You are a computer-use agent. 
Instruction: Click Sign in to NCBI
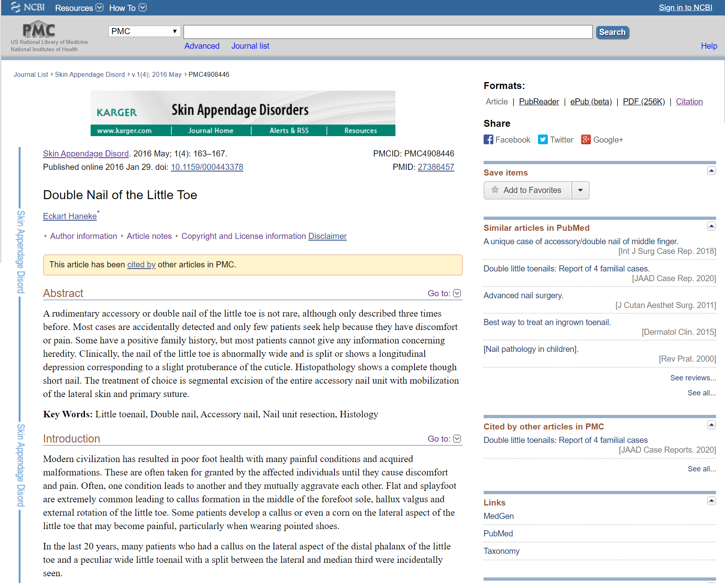(x=686, y=8)
